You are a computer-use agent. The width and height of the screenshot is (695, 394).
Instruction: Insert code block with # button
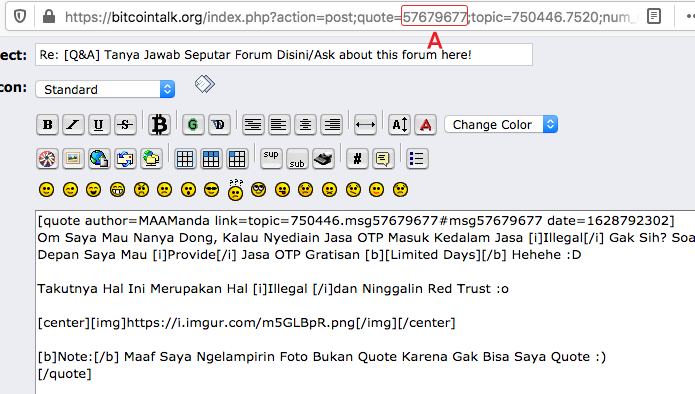[357, 159]
